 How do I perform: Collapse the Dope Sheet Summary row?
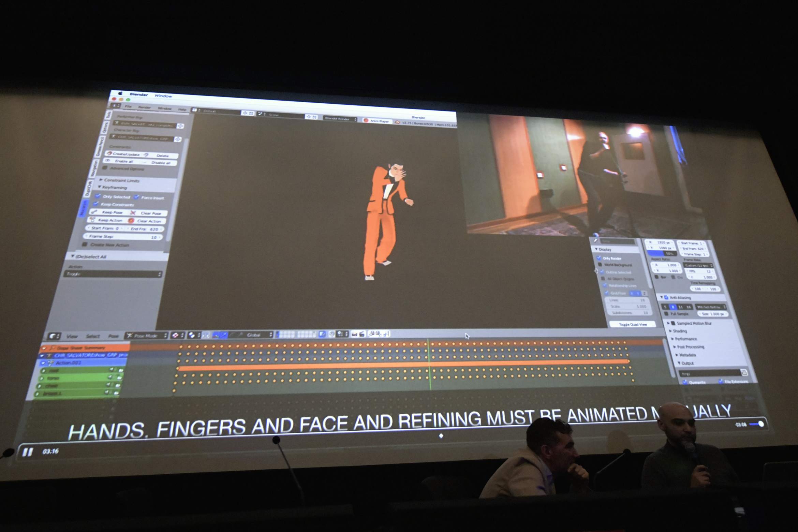coord(44,348)
